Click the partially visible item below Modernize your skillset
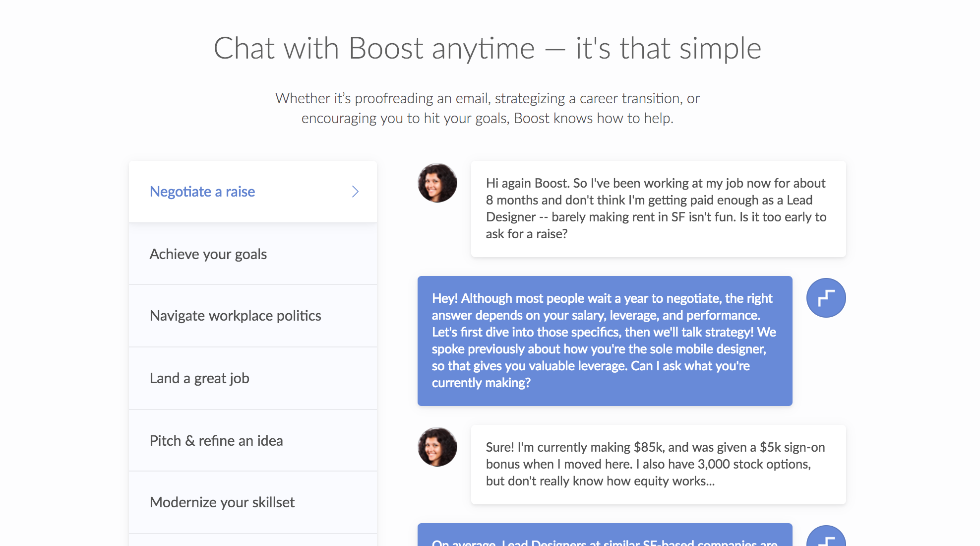This screenshot has height=546, width=980. pos(252,540)
